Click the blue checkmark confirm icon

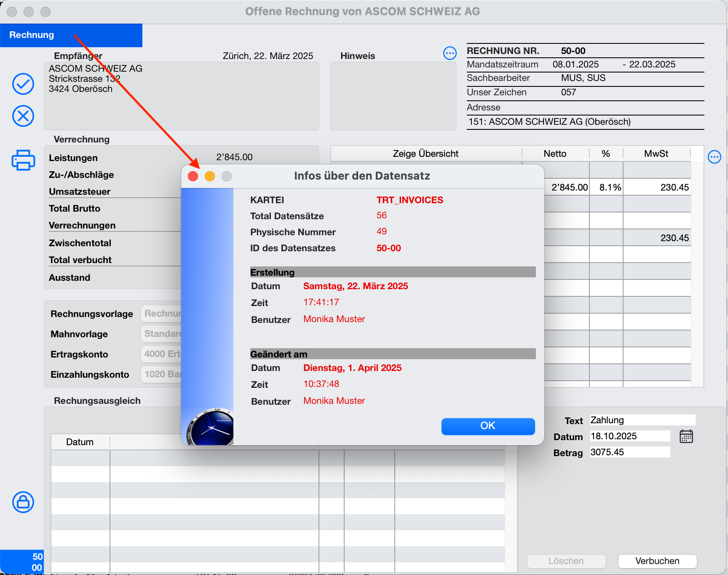(23, 84)
